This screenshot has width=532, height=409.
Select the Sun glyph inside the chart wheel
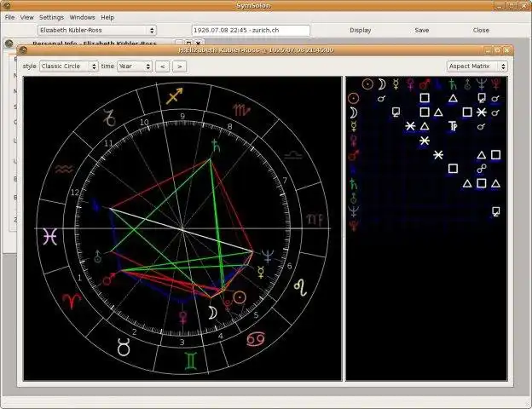[x=240, y=297]
